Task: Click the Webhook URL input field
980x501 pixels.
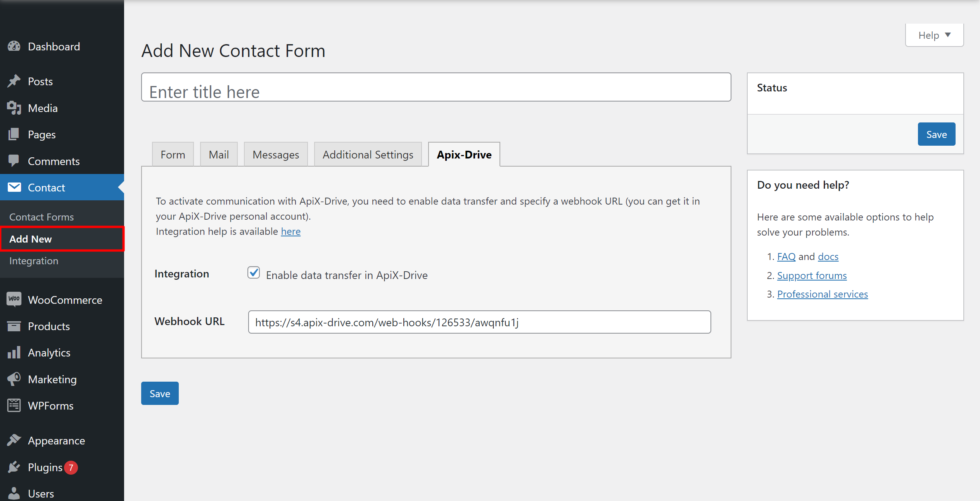Action: [479, 322]
